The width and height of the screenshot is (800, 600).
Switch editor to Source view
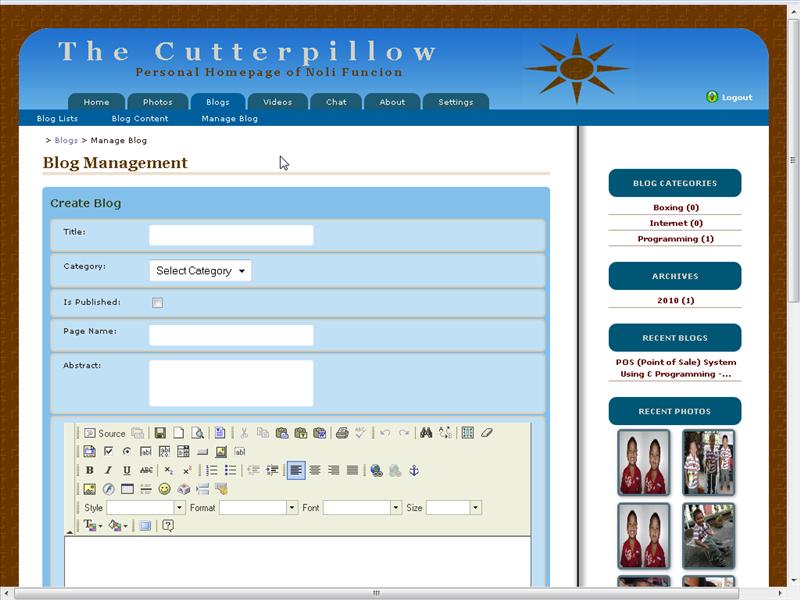(105, 433)
